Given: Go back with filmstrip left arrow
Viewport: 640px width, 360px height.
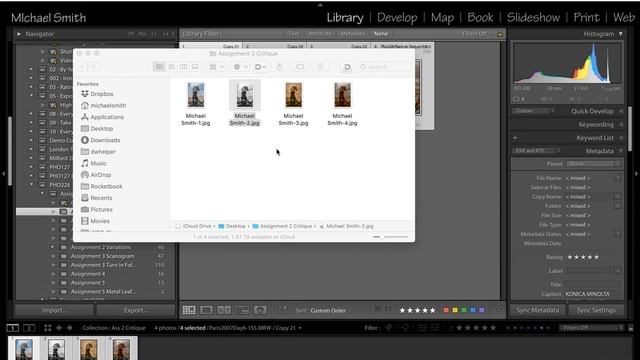Looking at the screenshot, I should click(59, 328).
